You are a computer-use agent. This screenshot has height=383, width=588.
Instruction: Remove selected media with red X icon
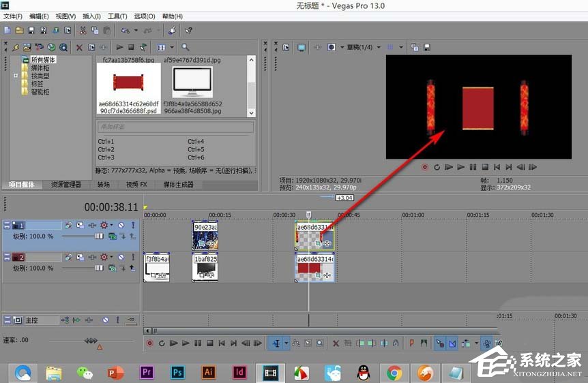79,48
